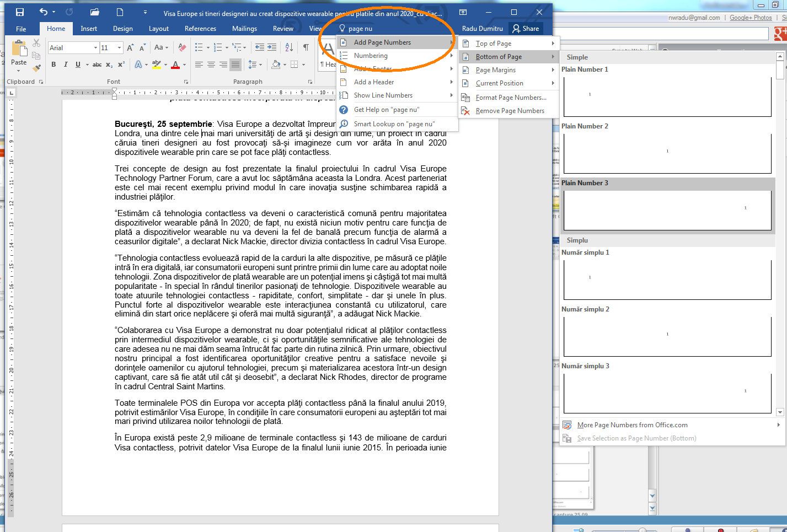This screenshot has width=787, height=532.
Task: Open Customize Quick Access Toolbar dropdown
Action: (145, 12)
